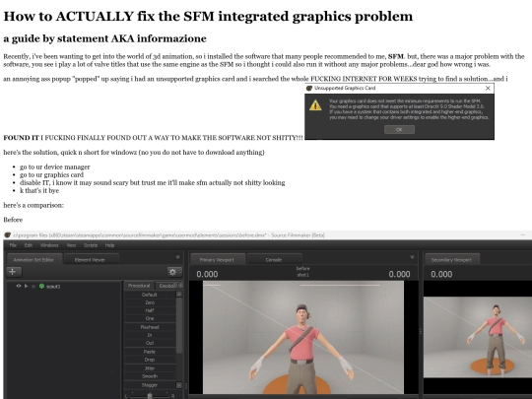Click the 'before shot1' label above the viewport
Screen dimensions: 532x399
[303, 272]
